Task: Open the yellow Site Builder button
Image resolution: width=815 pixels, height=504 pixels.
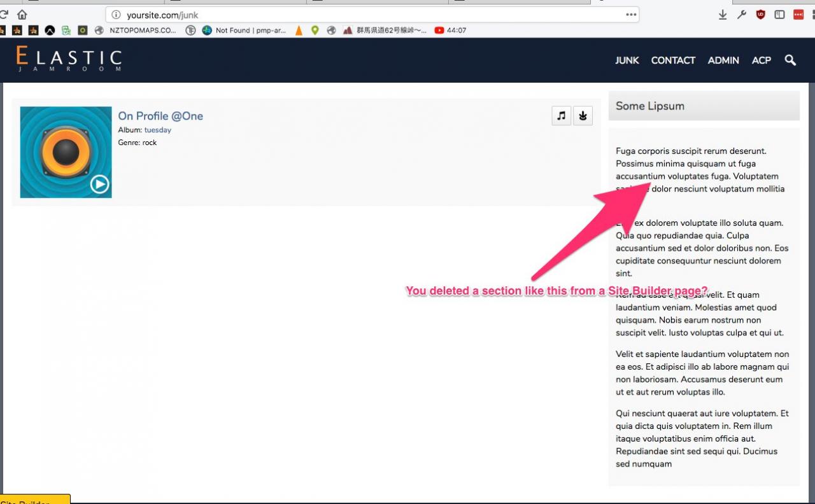Action: [35, 500]
